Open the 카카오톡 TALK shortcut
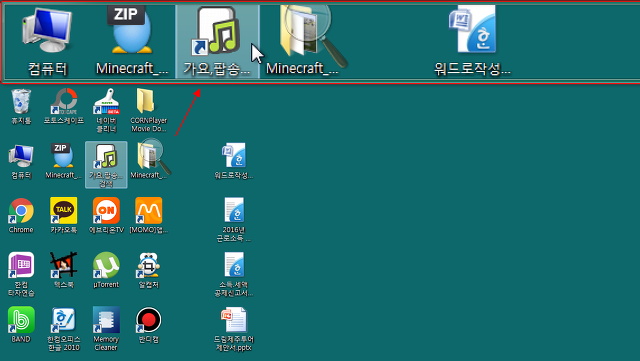This screenshot has height=361, width=640. click(x=64, y=216)
